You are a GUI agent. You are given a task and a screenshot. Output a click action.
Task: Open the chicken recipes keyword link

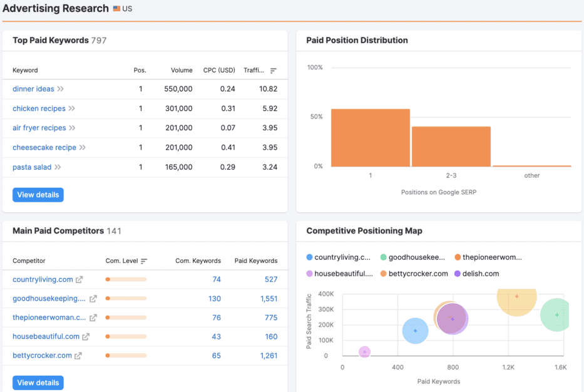(39, 108)
